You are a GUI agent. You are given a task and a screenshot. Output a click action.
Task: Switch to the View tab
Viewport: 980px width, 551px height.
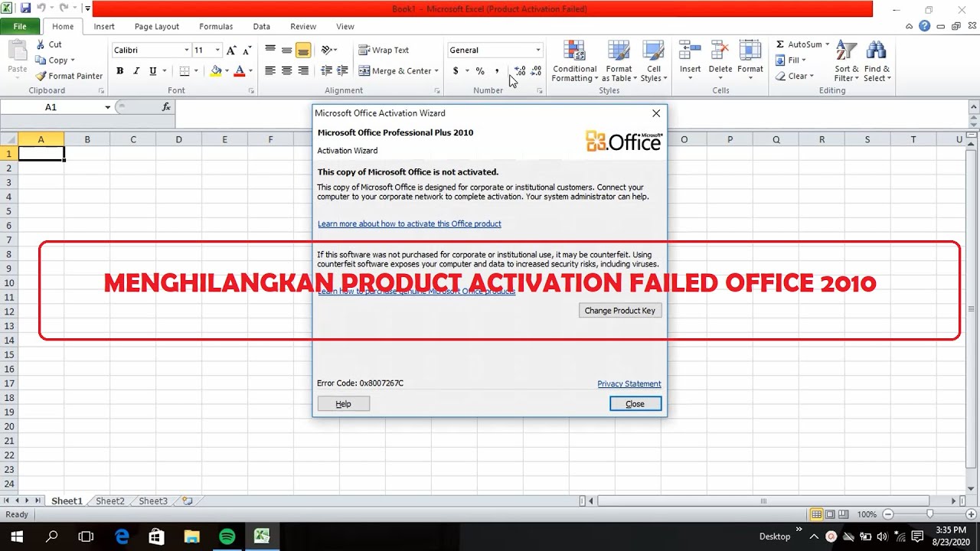tap(345, 26)
